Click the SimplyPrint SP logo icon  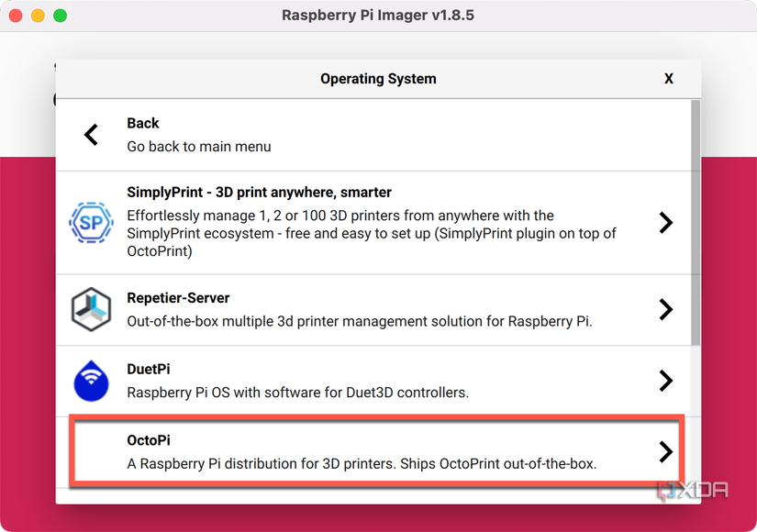pyautogui.click(x=91, y=223)
